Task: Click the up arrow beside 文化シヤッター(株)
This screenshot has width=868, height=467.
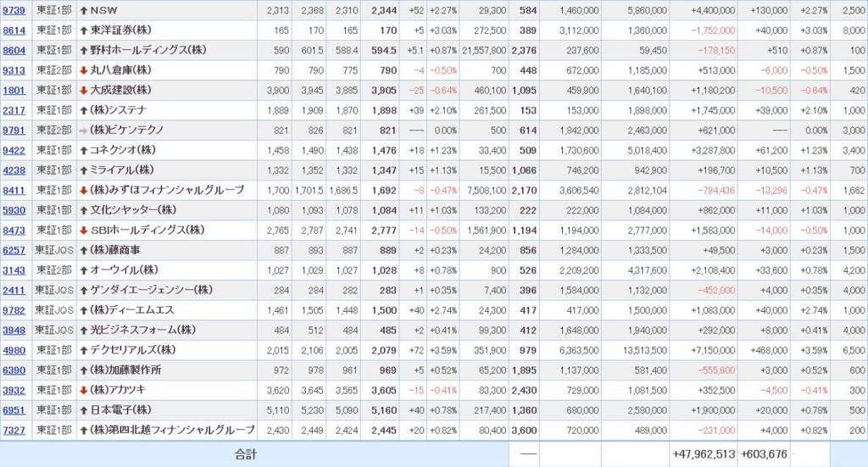Action: coord(84,210)
